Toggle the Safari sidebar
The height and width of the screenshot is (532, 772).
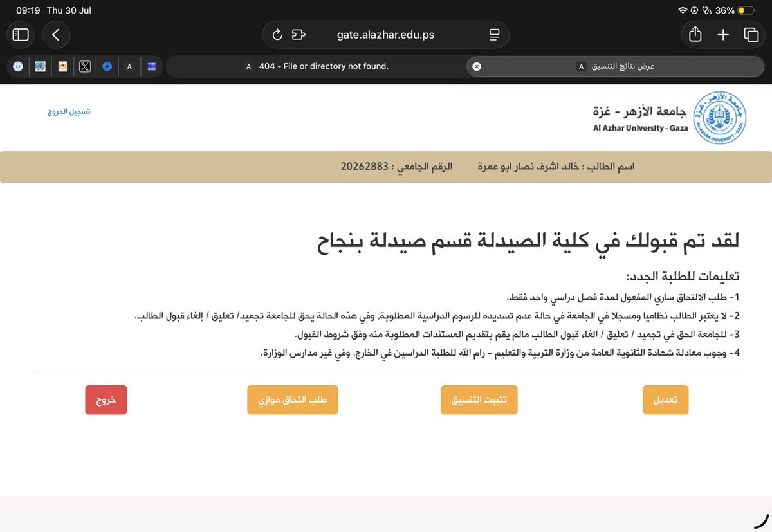click(21, 35)
